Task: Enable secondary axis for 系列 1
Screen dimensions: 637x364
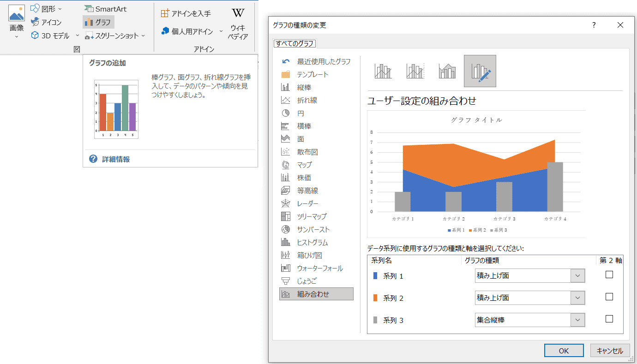Action: pos(609,274)
